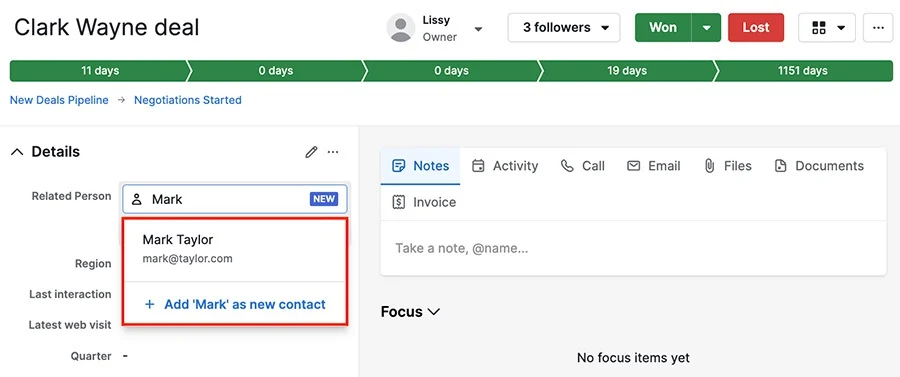The width and height of the screenshot is (900, 377).
Task: Click the Take a note text field
Action: pyautogui.click(x=633, y=248)
